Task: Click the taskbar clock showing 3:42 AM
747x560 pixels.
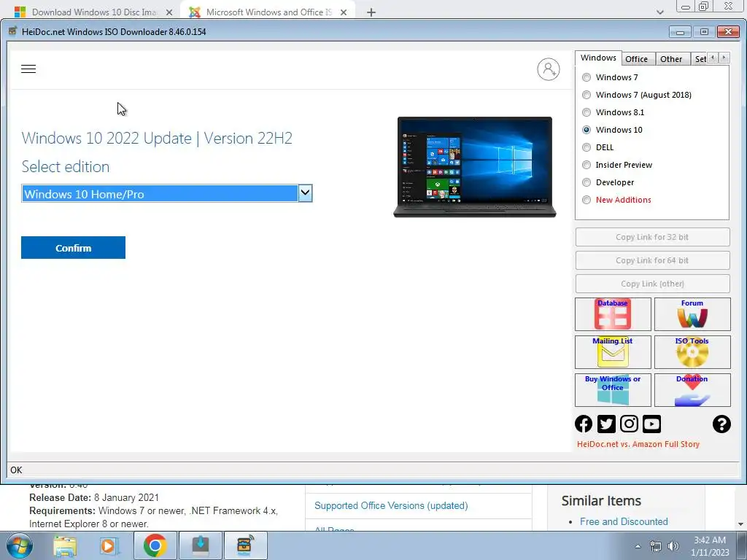Action: [710, 546]
